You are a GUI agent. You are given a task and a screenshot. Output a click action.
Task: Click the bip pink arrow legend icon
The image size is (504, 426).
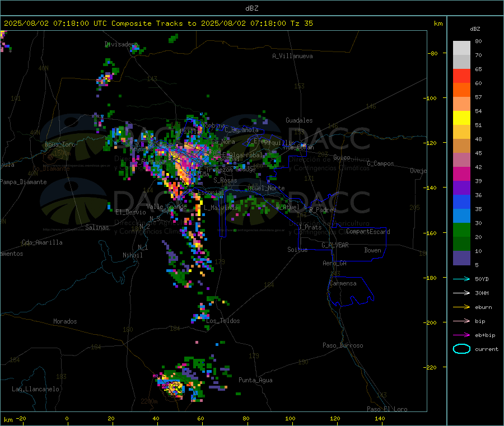click(461, 321)
